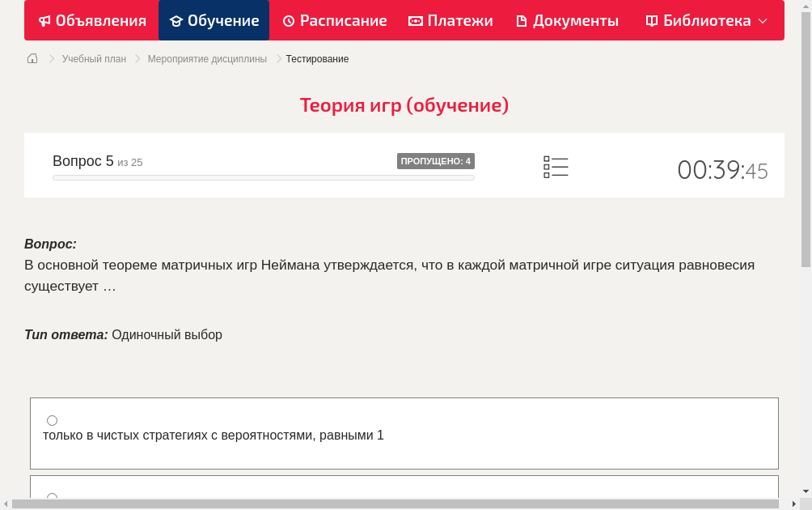Click the megaphone icon beside Объявления
Image resolution: width=812 pixels, height=510 pixels.
coord(44,21)
